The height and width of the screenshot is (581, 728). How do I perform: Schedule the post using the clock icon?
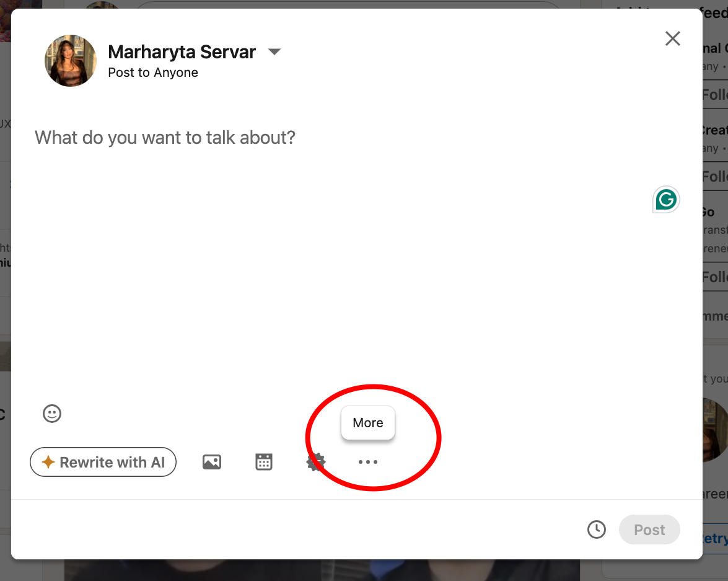point(596,530)
